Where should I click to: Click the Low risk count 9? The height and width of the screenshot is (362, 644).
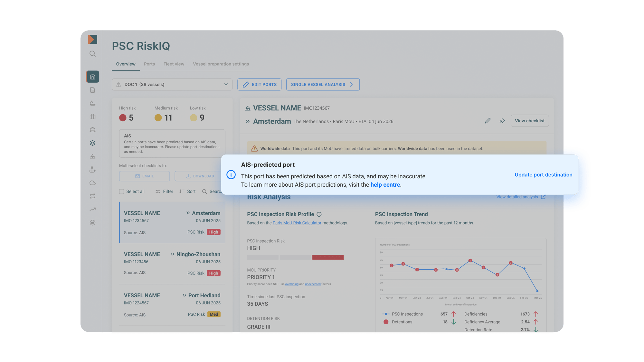point(202,118)
